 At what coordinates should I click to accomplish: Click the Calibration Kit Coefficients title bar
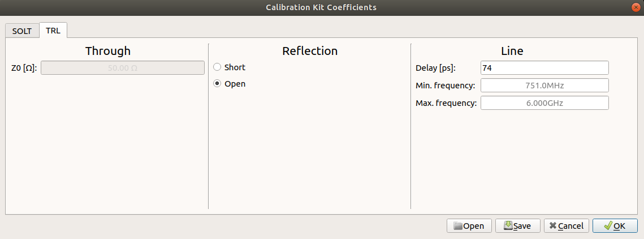coord(321,7)
